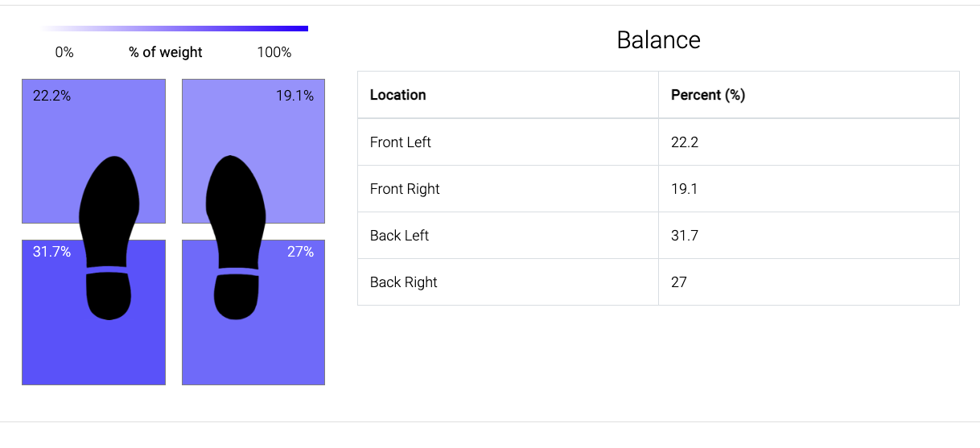Click the Percent (%) column header
Screen dimensions: 980x448
point(809,95)
